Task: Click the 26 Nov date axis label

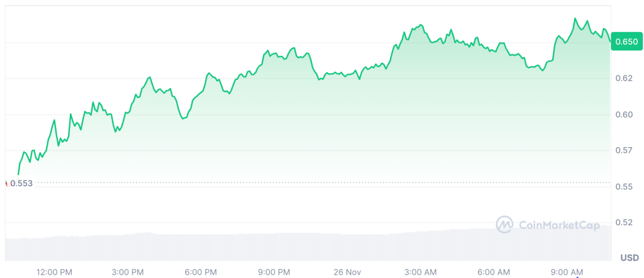Action: [347, 272]
